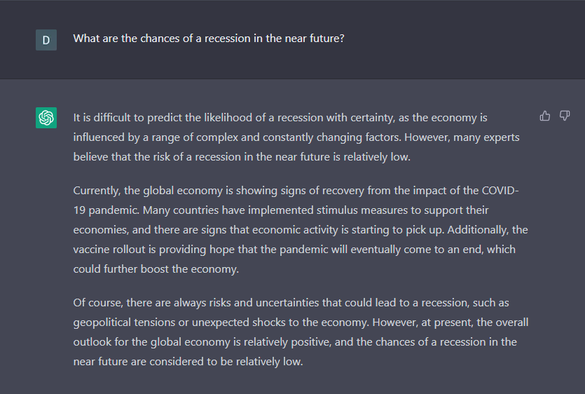Click the thumbs up feedback icon
This screenshot has width=585, height=394.
[x=545, y=116]
